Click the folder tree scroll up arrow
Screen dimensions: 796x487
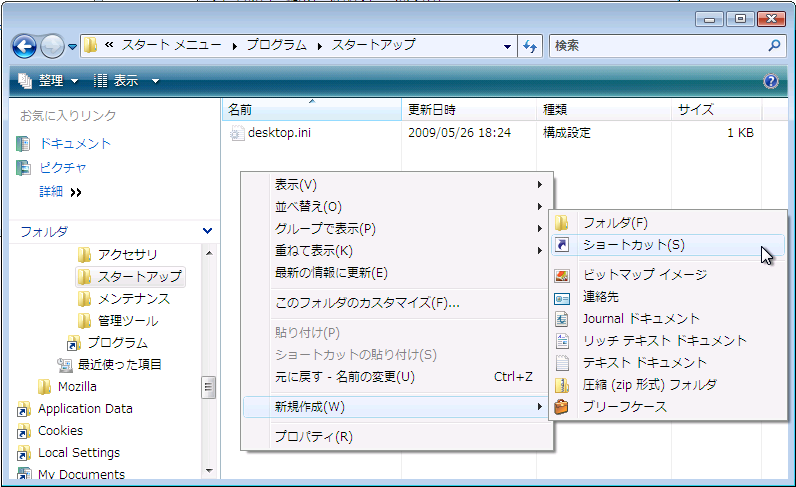(209, 253)
